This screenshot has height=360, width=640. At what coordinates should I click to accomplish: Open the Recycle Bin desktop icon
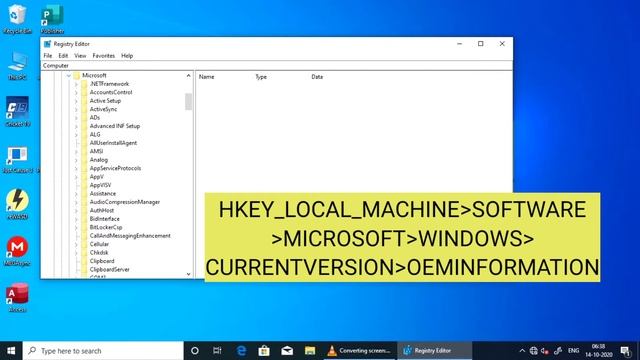tap(17, 18)
